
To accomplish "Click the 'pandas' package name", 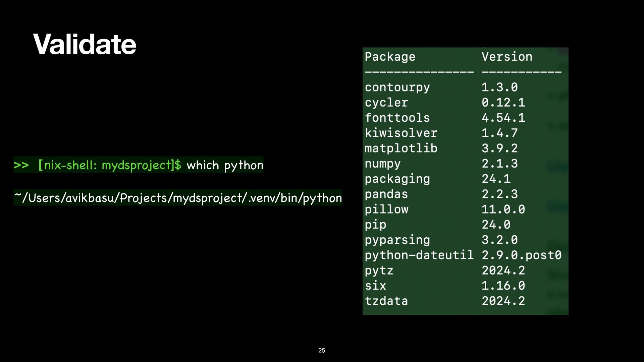I will coord(386,194).
